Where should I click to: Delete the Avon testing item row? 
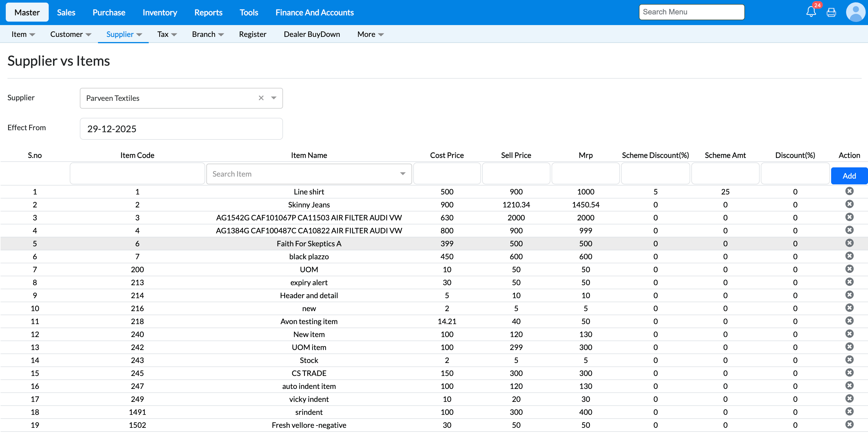[849, 321]
